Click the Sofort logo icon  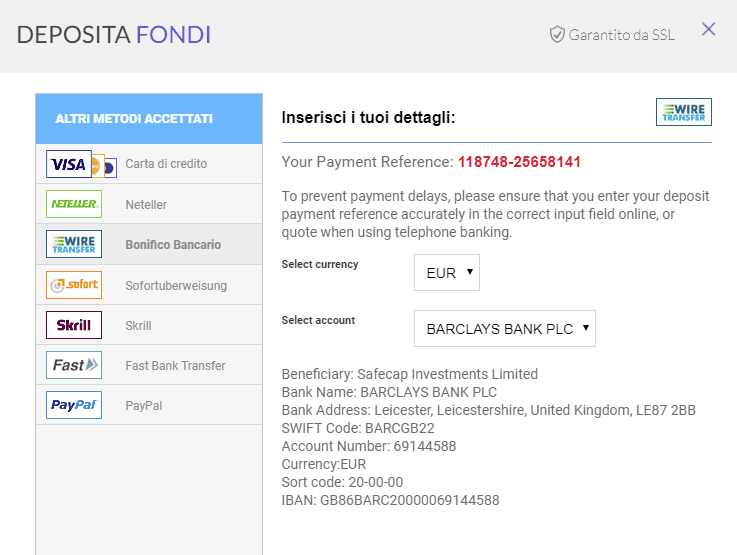(74, 285)
